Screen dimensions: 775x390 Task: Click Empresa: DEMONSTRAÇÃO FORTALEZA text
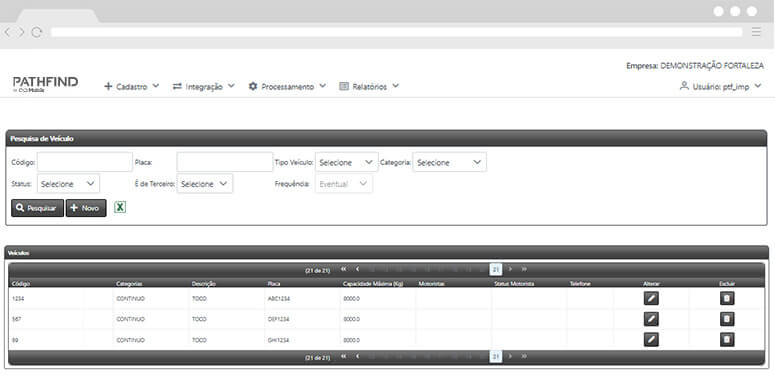pos(694,65)
